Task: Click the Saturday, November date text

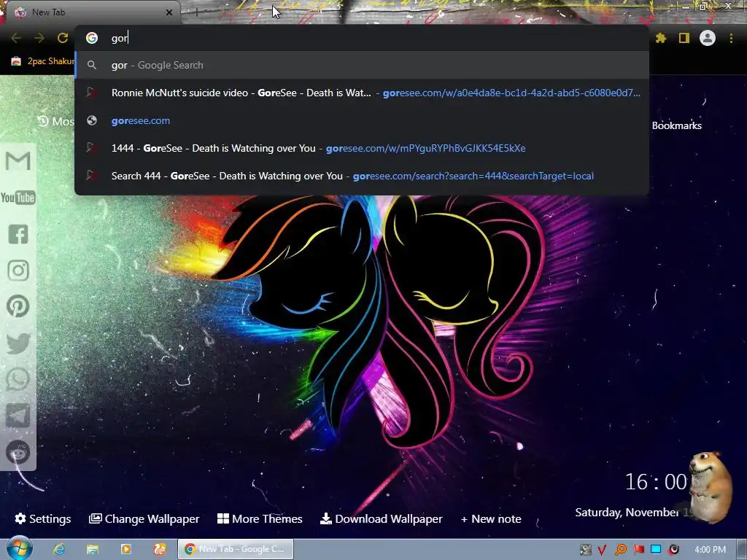Action: (627, 513)
